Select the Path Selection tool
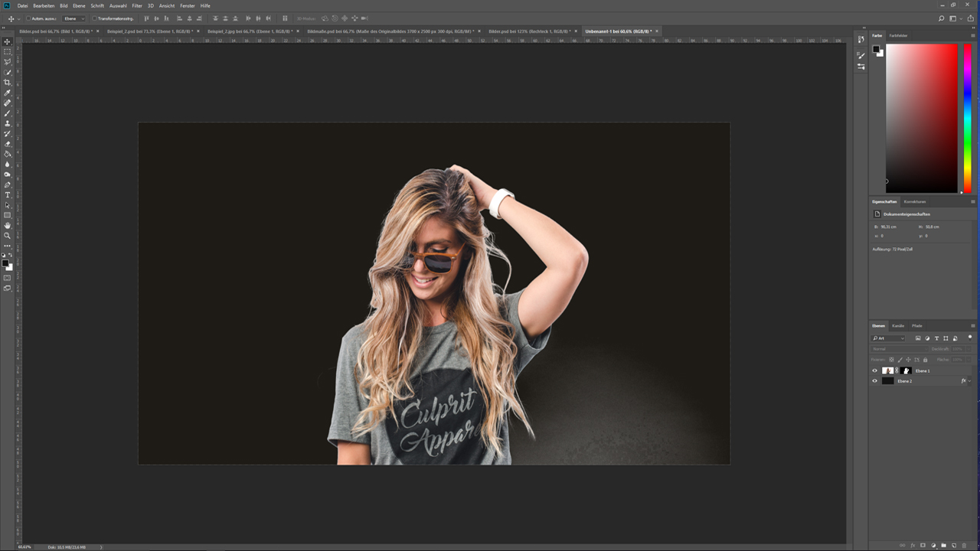This screenshot has width=980, height=551. [8, 205]
